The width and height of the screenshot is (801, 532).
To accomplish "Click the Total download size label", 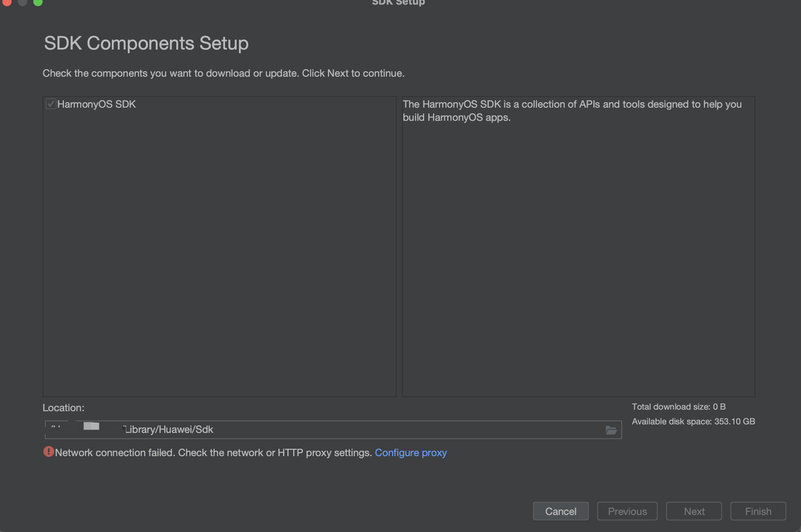I will click(x=679, y=407).
